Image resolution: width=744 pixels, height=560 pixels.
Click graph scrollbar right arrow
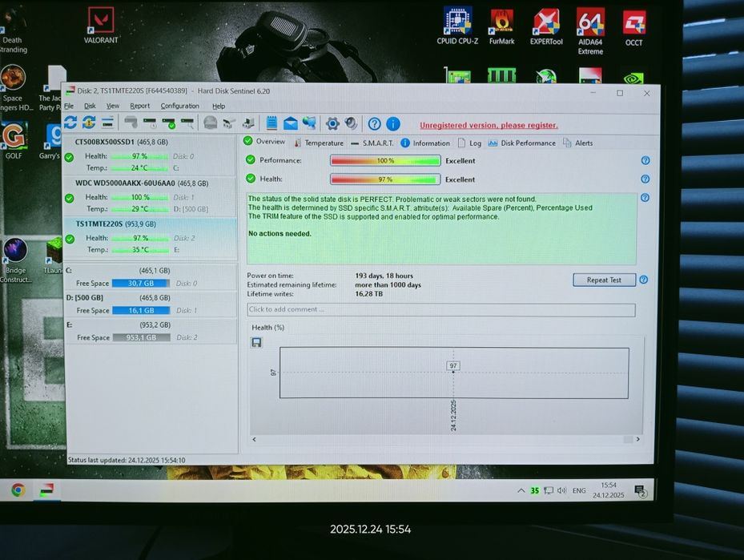[637, 439]
